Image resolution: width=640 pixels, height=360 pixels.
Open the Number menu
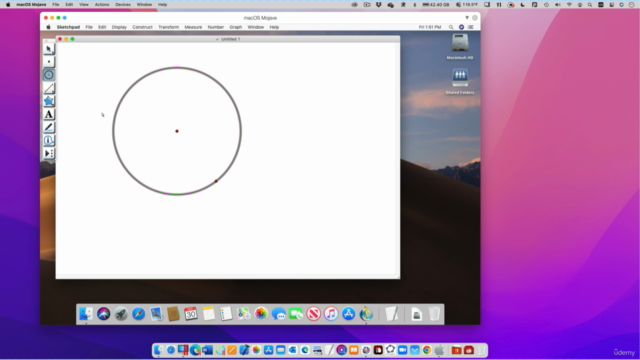216,27
